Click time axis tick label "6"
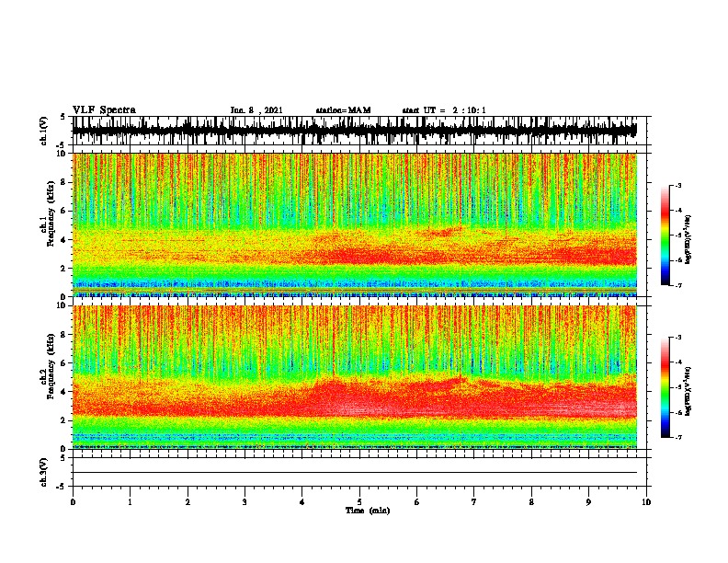 pos(417,502)
